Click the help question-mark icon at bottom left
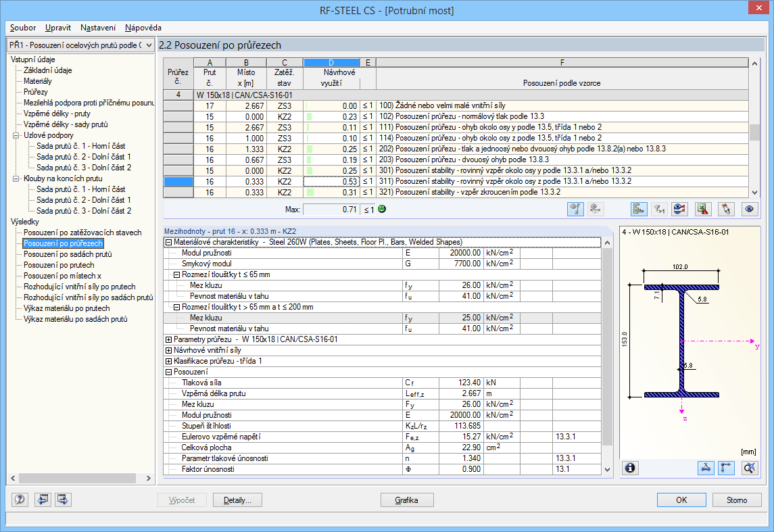This screenshot has width=774, height=532. 20,500
